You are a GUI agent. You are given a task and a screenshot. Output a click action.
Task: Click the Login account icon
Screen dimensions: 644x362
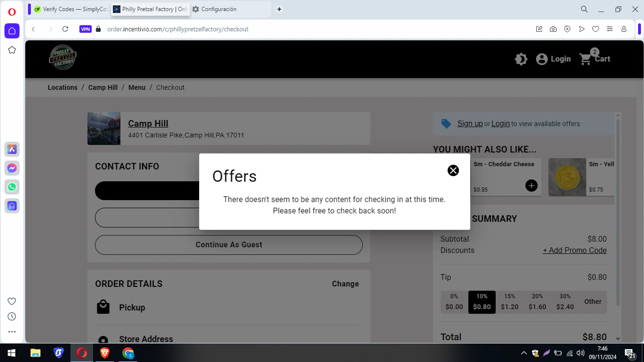(x=542, y=59)
